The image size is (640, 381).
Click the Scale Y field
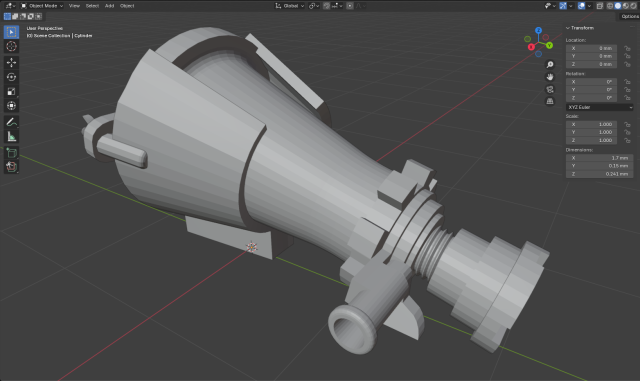pos(591,132)
